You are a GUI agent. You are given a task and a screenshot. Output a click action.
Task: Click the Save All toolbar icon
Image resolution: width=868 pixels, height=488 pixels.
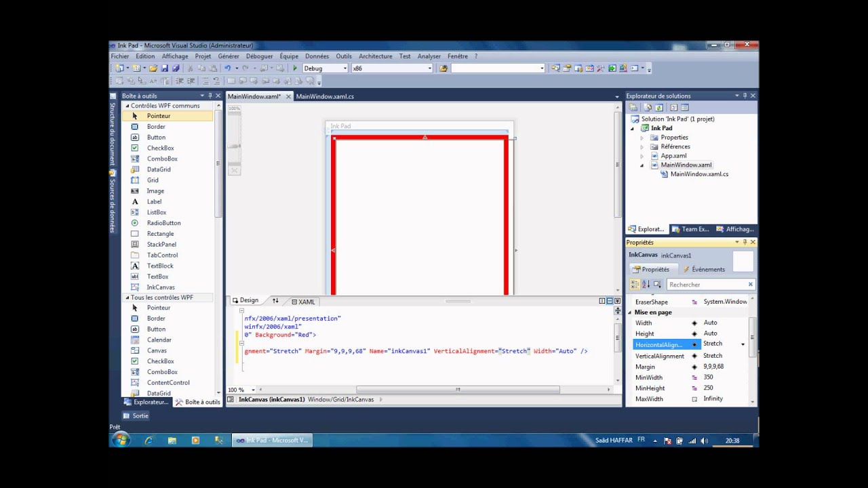coord(176,68)
